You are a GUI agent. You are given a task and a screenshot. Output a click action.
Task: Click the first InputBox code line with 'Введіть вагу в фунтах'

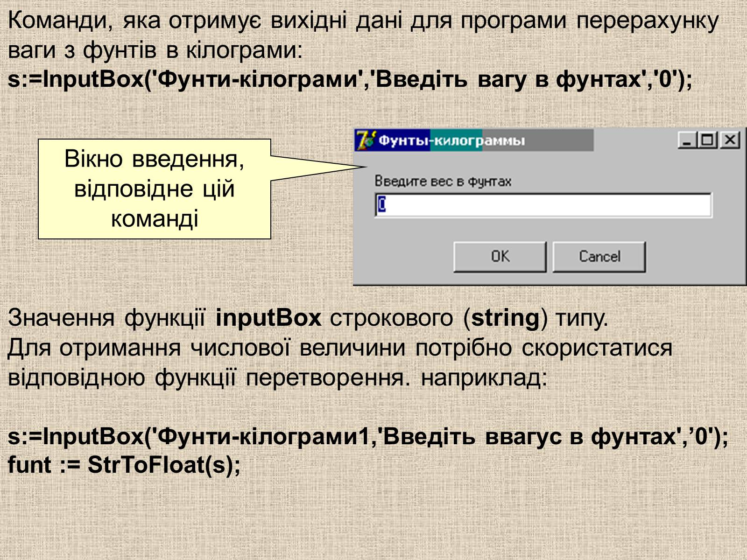[350, 79]
